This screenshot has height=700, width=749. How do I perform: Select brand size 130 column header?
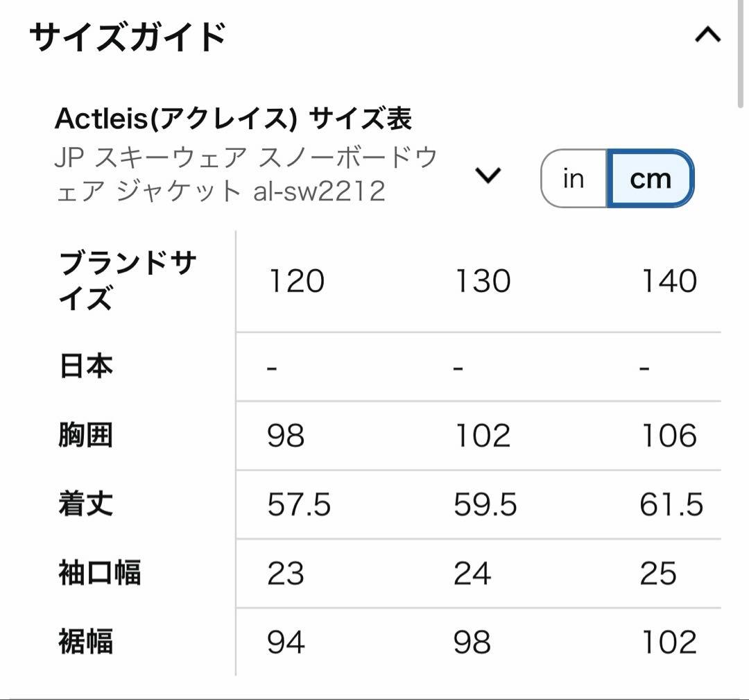pos(483,280)
